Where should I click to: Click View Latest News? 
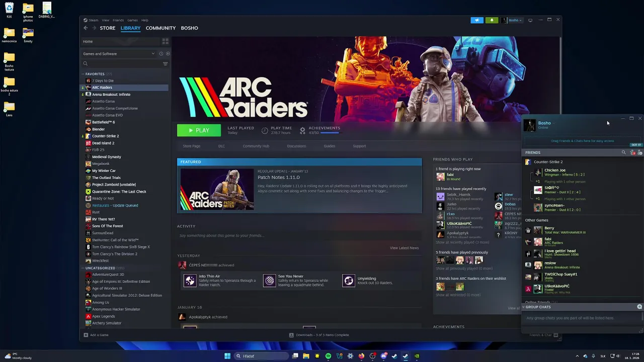pyautogui.click(x=404, y=248)
